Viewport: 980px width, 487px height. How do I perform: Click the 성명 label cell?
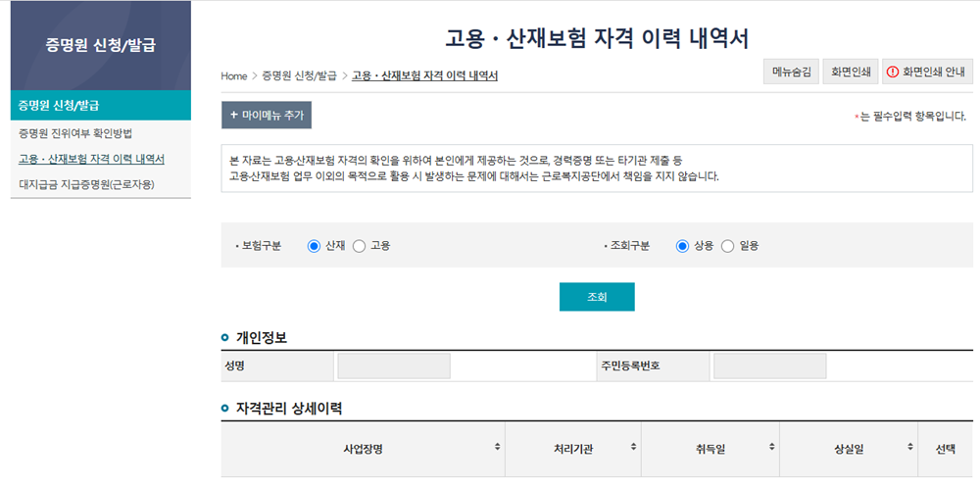pyautogui.click(x=277, y=366)
